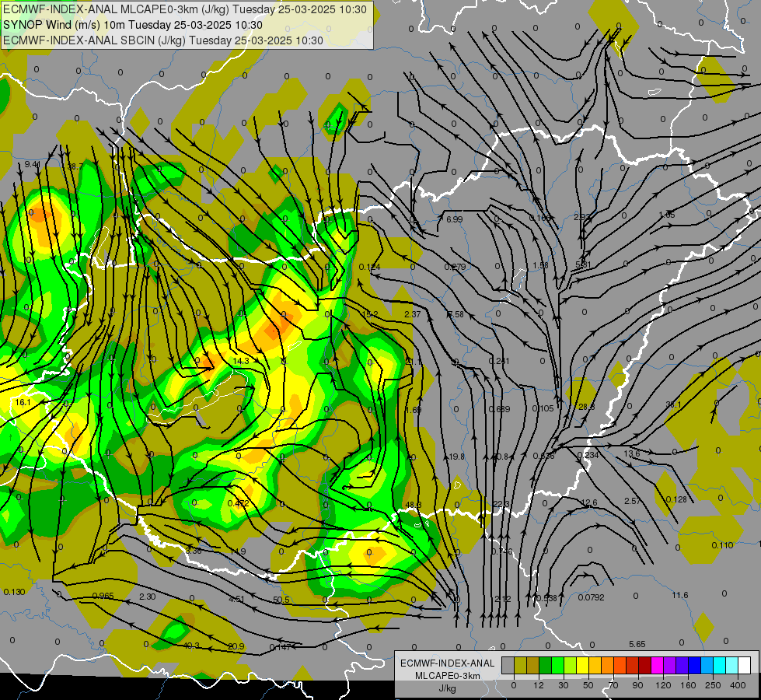Screen dimensions: 761x700
Task: Click the map value '38.7'
Action: pos(75,166)
